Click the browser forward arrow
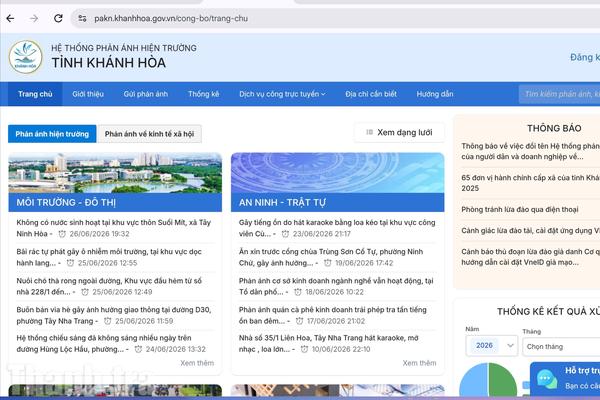Image resolution: width=600 pixels, height=400 pixels. click(x=34, y=18)
